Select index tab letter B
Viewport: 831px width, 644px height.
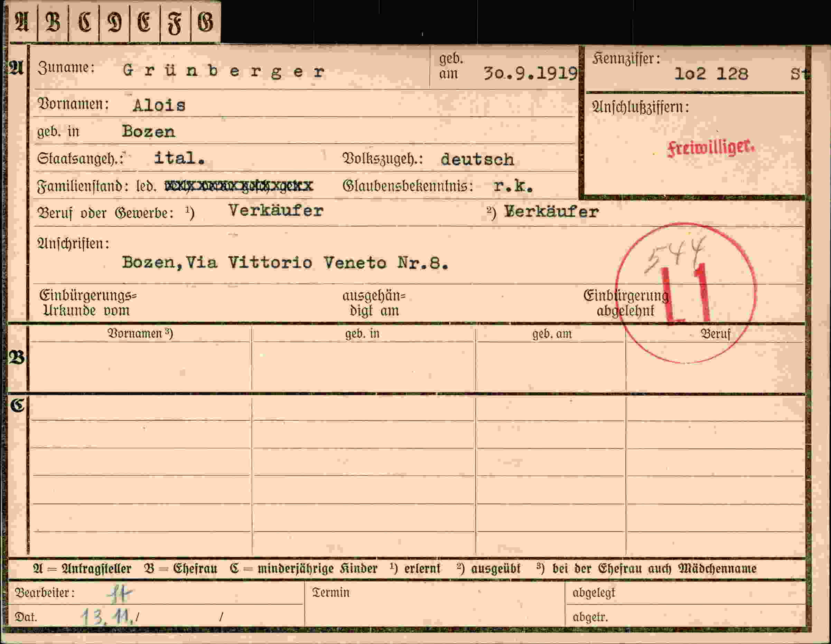point(53,22)
